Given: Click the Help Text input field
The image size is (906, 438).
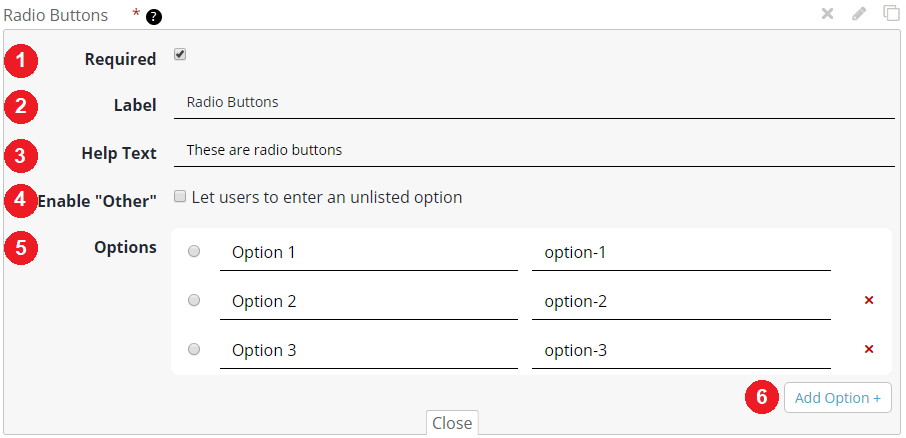Looking at the screenshot, I should point(533,151).
